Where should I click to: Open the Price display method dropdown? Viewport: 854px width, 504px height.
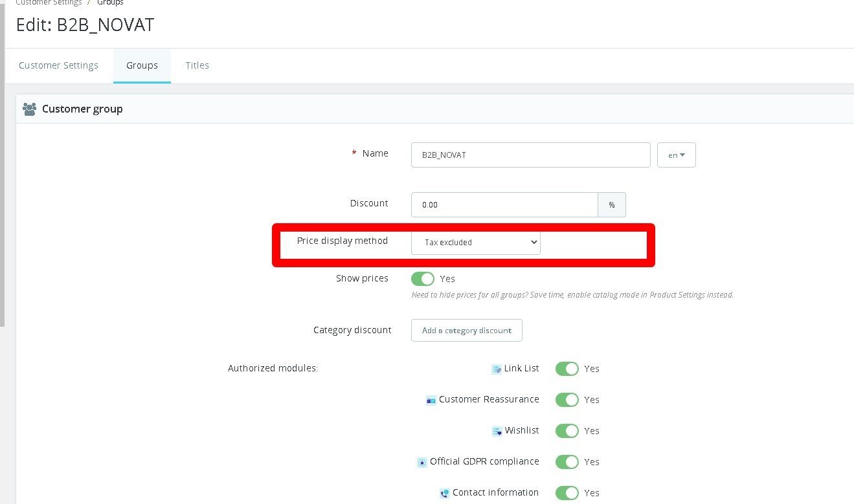[476, 242]
